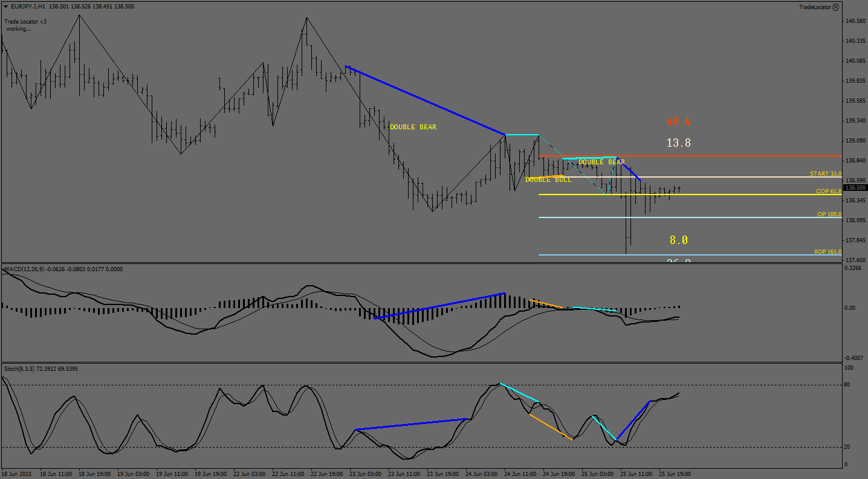Select the START 33.0 level label
The width and height of the screenshot is (868, 479).
click(x=825, y=174)
